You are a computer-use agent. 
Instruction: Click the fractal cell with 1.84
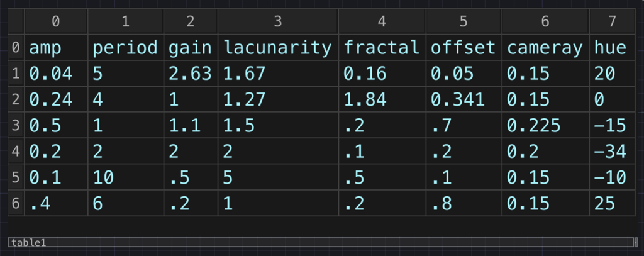point(382,99)
